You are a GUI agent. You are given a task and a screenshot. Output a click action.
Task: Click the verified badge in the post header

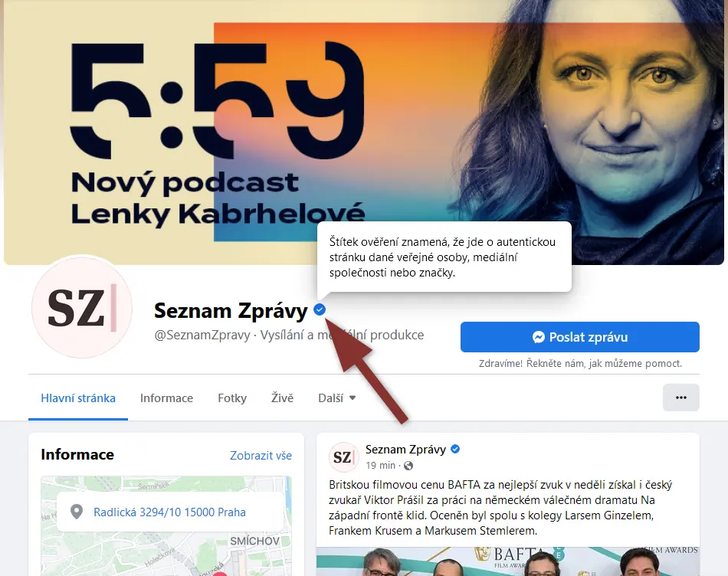coord(455,450)
